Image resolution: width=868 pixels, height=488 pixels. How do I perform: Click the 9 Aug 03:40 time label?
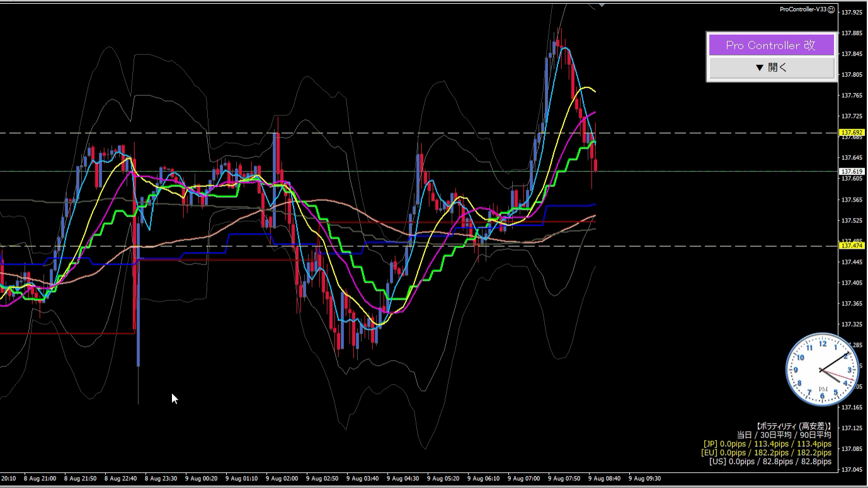(x=362, y=479)
